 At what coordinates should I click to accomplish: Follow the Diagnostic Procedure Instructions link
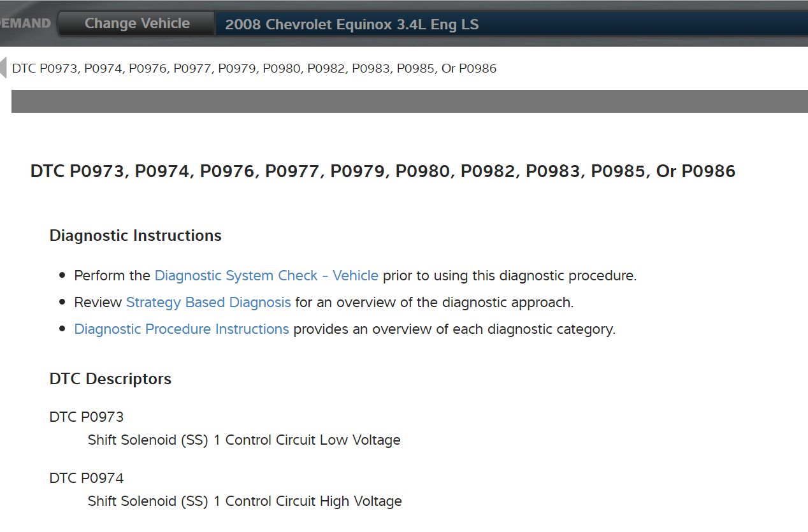pyautogui.click(x=182, y=329)
